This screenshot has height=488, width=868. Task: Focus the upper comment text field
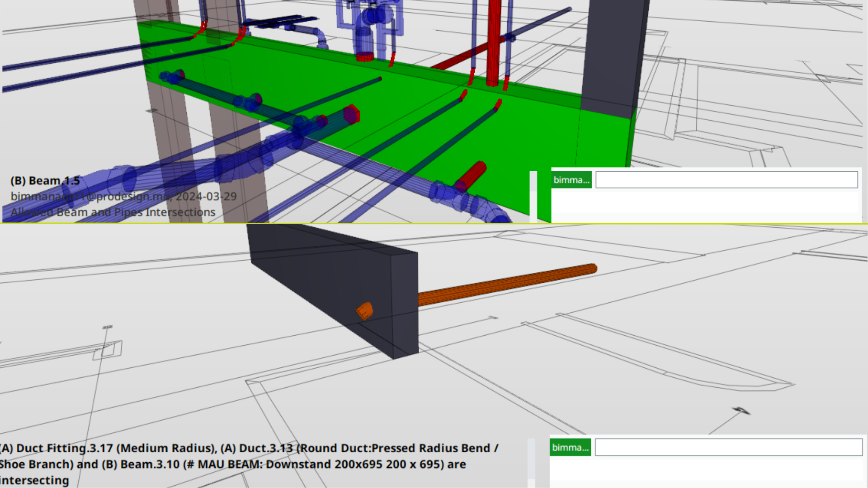(726, 180)
